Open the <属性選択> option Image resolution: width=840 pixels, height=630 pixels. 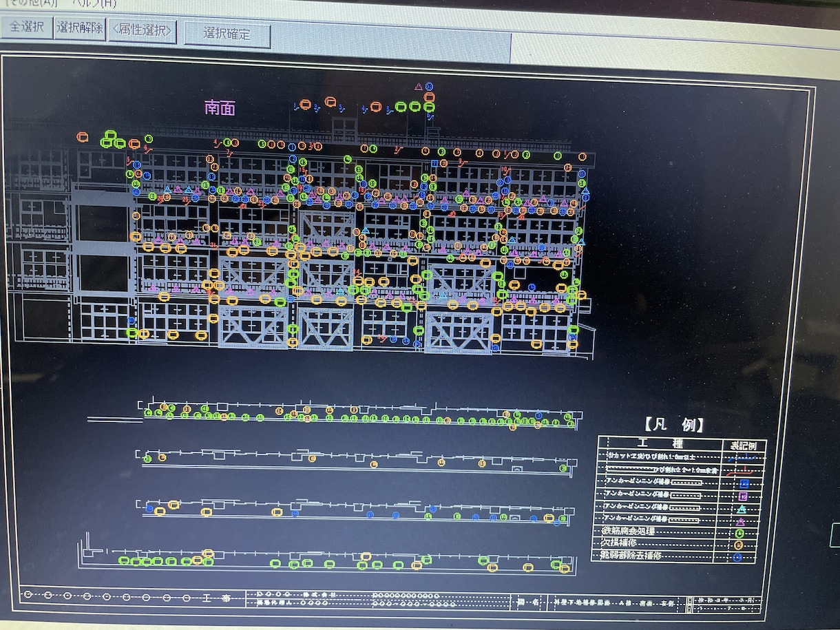143,30
